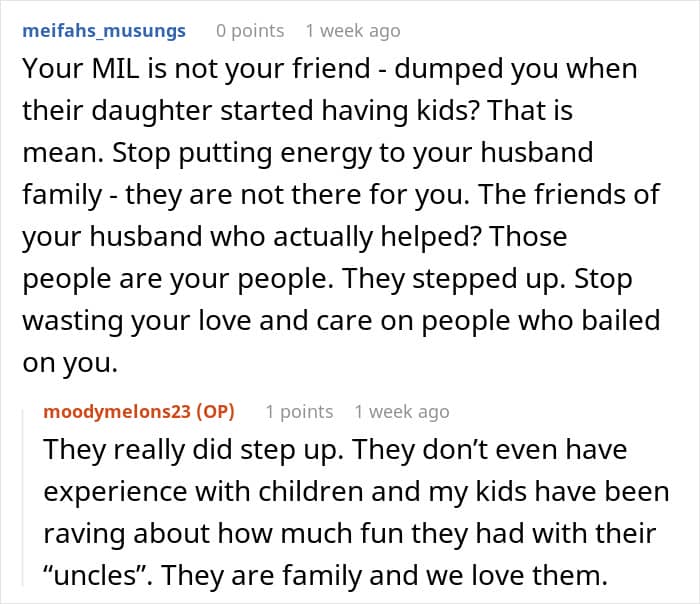Click the "1 points" score label
700x604 pixels.
pos(299,412)
